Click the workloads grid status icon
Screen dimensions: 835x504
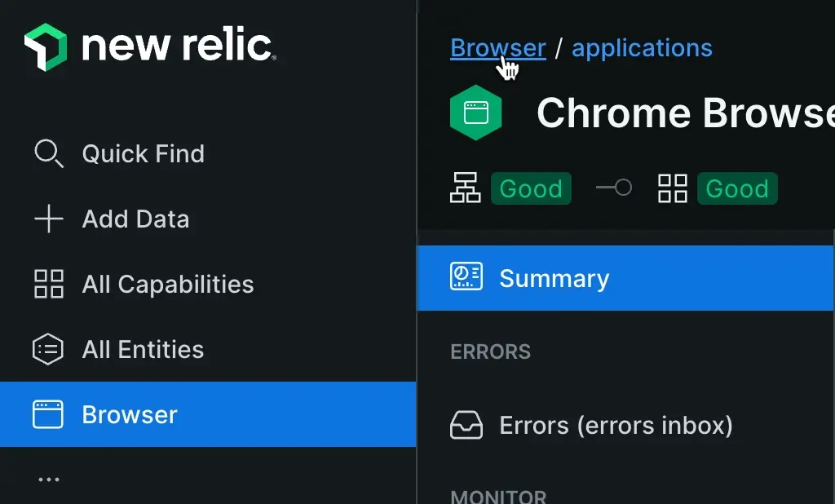click(673, 188)
